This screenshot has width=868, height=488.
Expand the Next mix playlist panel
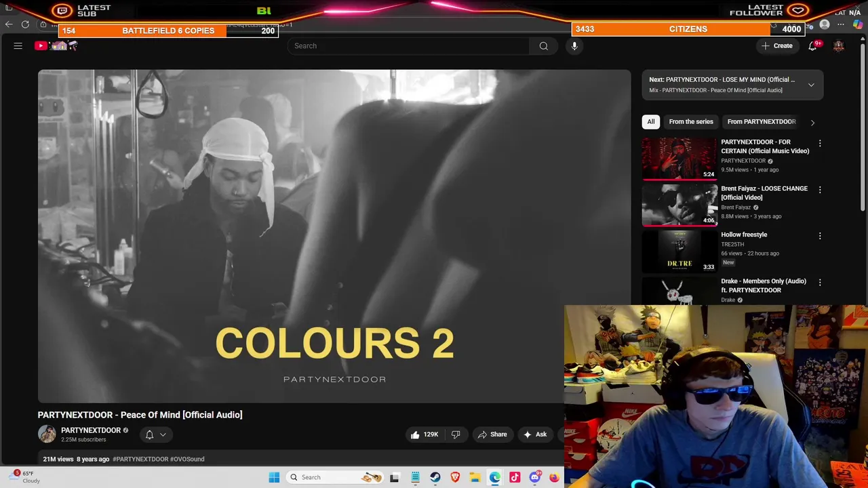coord(811,85)
